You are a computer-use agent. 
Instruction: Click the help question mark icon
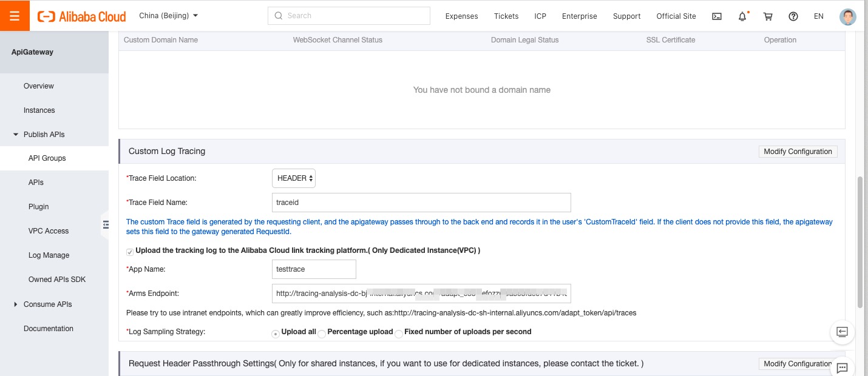[x=793, y=16]
